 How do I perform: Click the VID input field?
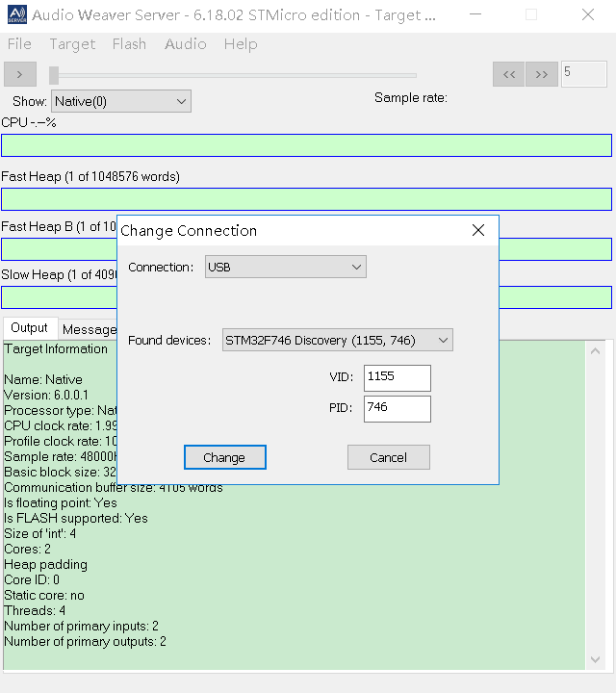(398, 378)
